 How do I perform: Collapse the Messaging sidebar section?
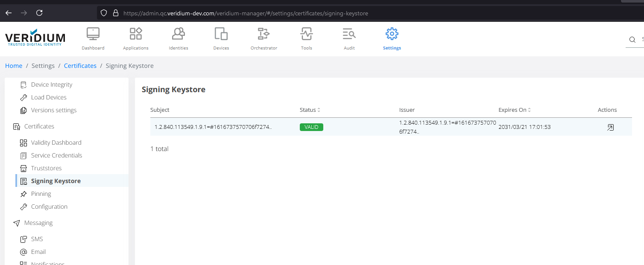[38, 223]
